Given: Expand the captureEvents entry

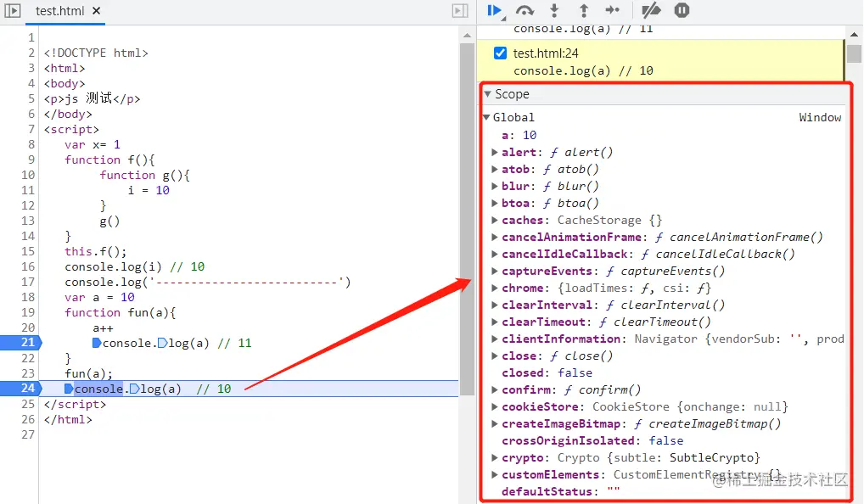Looking at the screenshot, I should click(x=495, y=271).
